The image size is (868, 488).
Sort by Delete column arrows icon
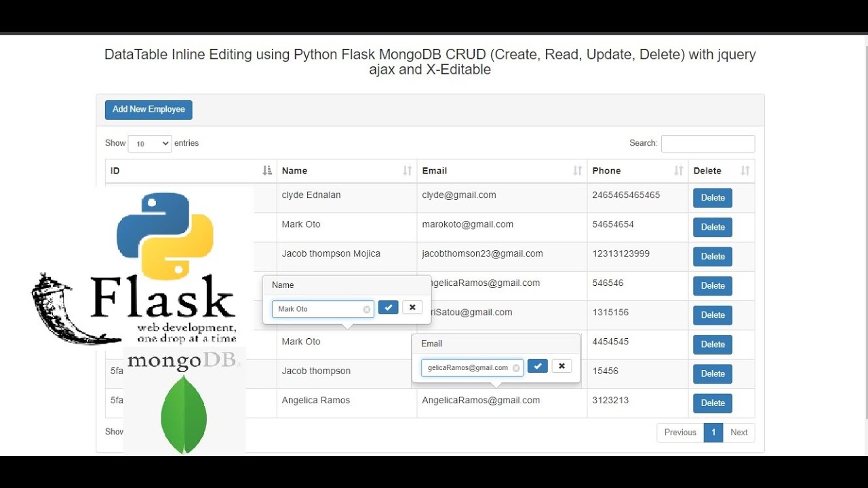coord(745,171)
